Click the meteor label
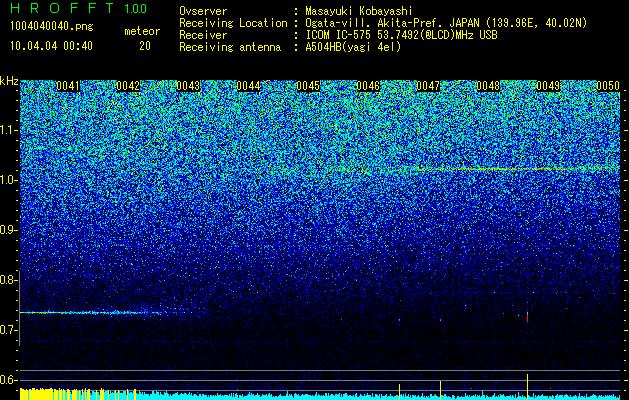The width and height of the screenshot is (629, 400). point(142,31)
